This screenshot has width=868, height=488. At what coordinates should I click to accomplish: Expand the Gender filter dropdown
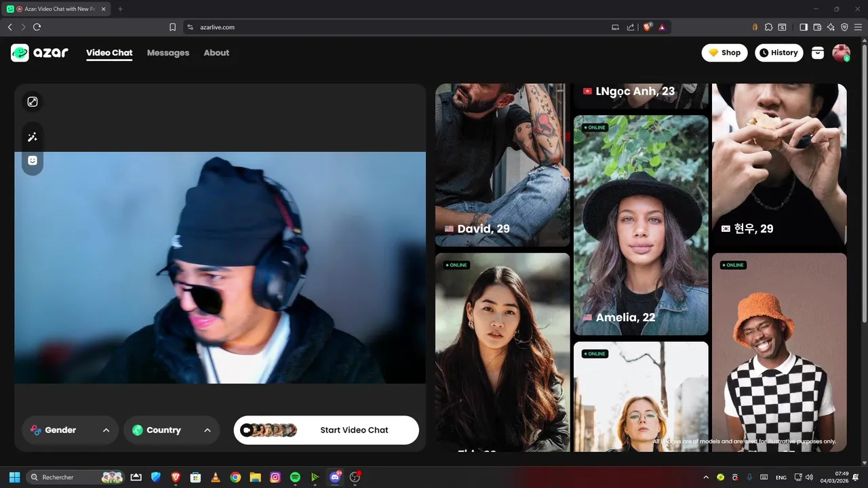[x=70, y=430]
